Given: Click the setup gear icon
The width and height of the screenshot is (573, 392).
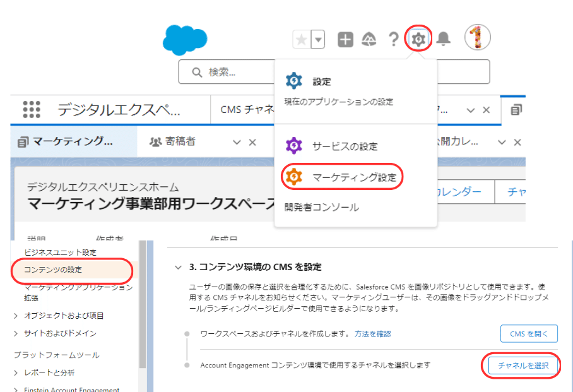Looking at the screenshot, I should click(418, 39).
